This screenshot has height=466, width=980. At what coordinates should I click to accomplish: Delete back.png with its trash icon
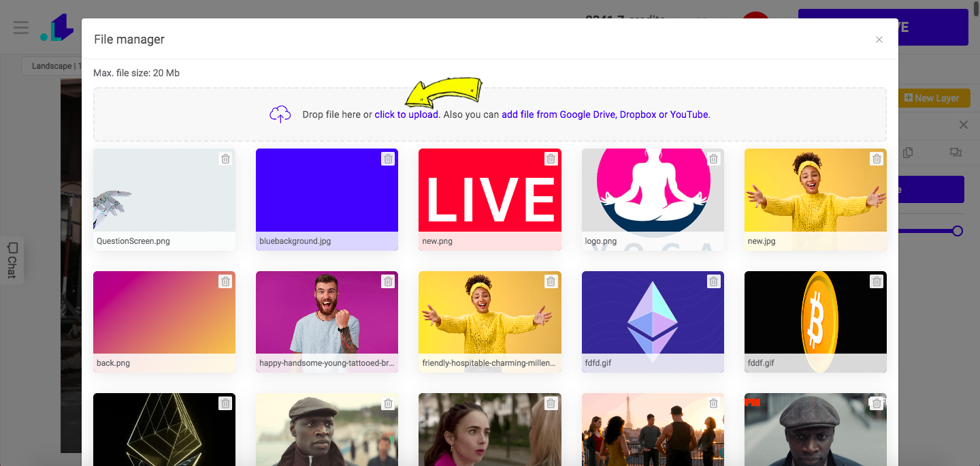point(225,281)
